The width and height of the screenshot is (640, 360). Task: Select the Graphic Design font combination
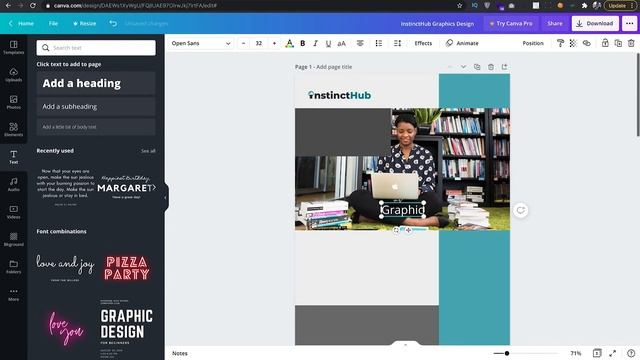pyautogui.click(x=127, y=329)
